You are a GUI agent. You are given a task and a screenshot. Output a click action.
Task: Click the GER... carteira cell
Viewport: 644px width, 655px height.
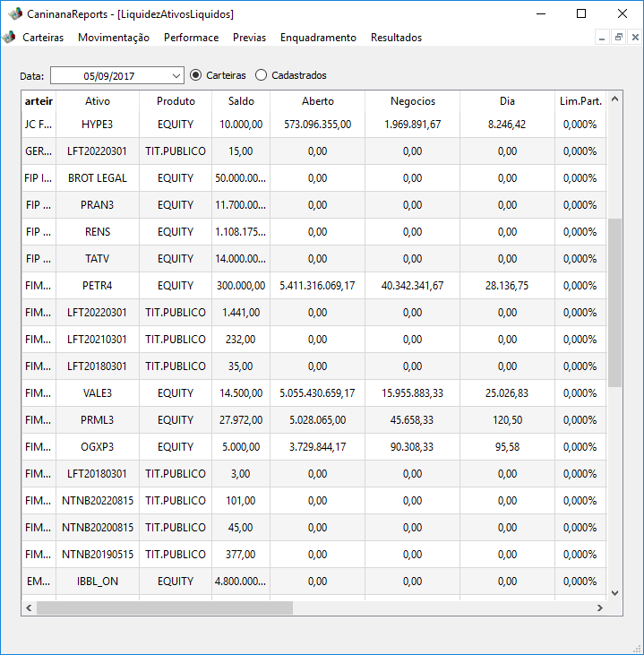(x=39, y=151)
